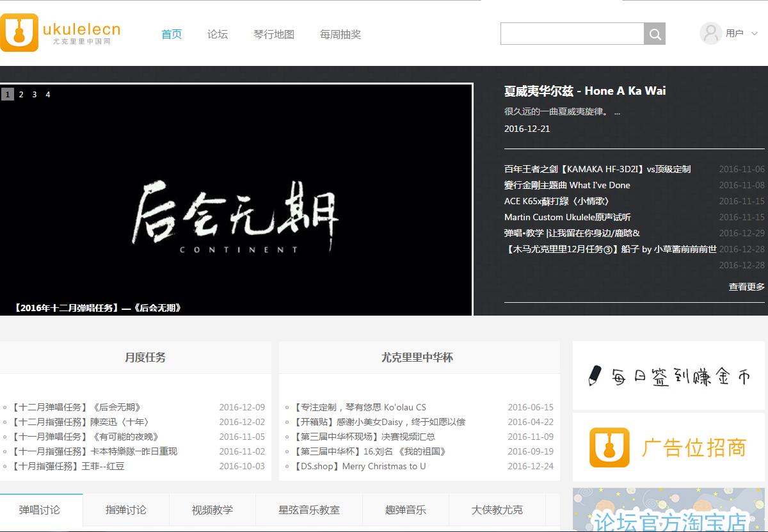This screenshot has width=768, height=532.
Task: Open 月度任务 section header
Action: point(145,357)
